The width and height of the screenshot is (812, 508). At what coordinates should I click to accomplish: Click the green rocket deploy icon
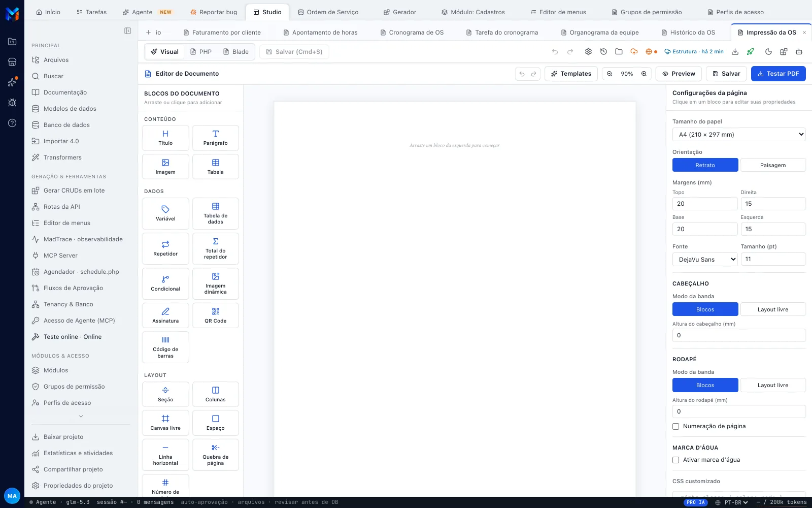coord(750,52)
